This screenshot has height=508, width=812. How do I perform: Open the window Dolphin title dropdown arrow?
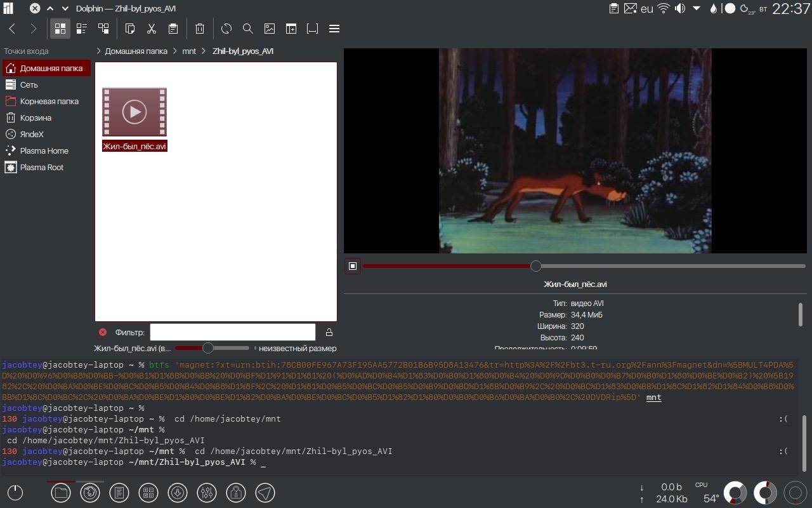[65, 8]
